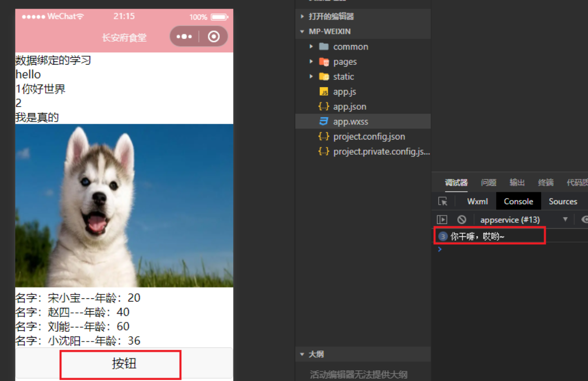This screenshot has height=381, width=588.
Task: Open project.private.config.js file
Action: click(381, 151)
